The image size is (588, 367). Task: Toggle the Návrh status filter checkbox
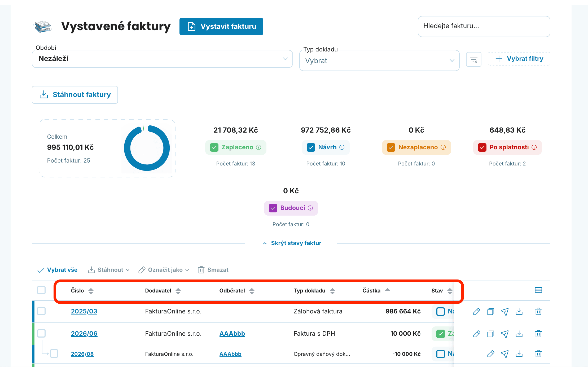point(311,147)
